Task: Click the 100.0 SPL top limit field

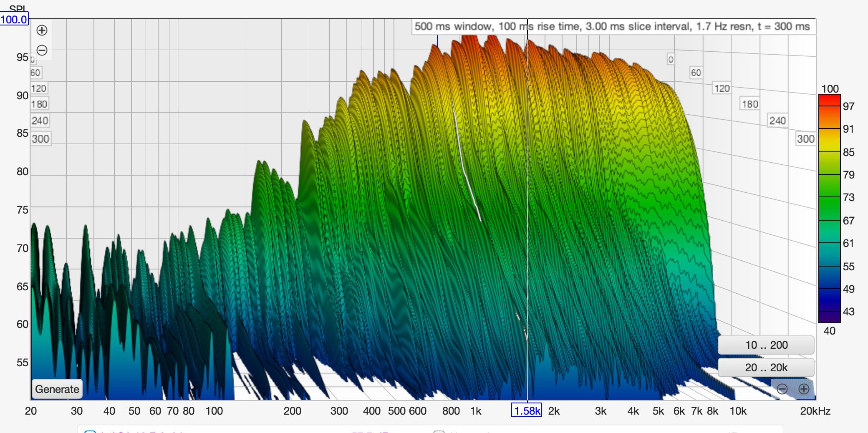Action: click(x=14, y=20)
